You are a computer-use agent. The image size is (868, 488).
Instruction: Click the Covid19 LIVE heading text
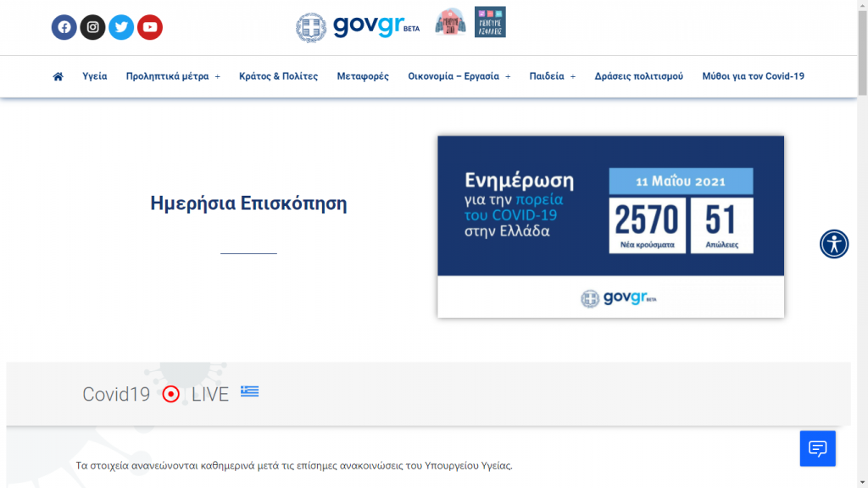click(156, 395)
